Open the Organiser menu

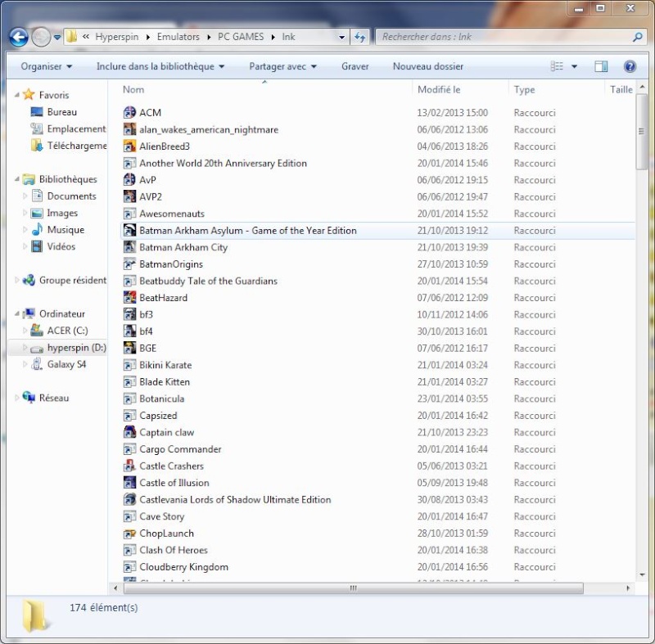click(47, 66)
